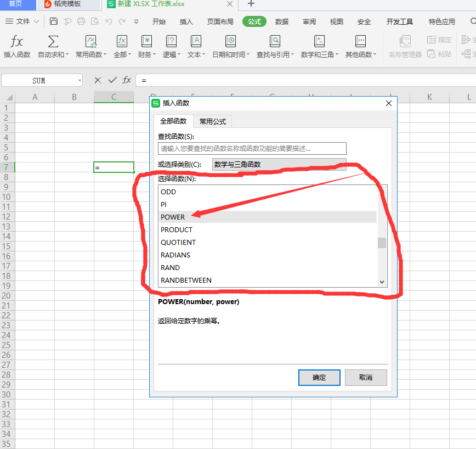The image size is (476, 449).
Task: Open the 逻辑 logical functions icon
Action: pos(171,42)
